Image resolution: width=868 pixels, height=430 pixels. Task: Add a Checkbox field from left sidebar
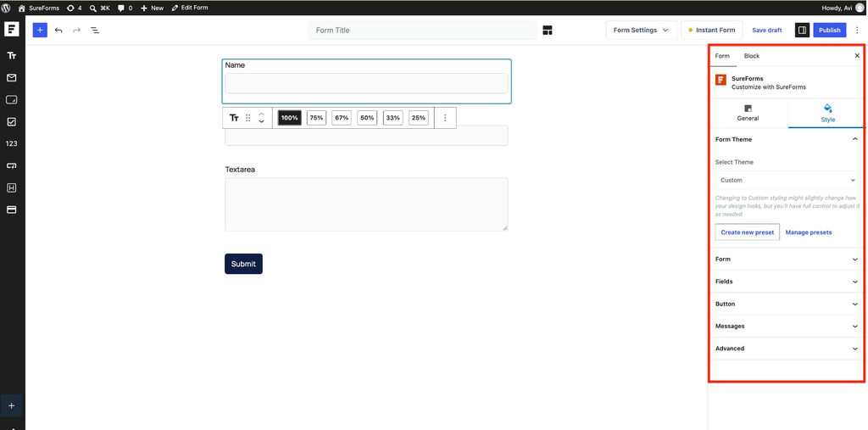[12, 122]
